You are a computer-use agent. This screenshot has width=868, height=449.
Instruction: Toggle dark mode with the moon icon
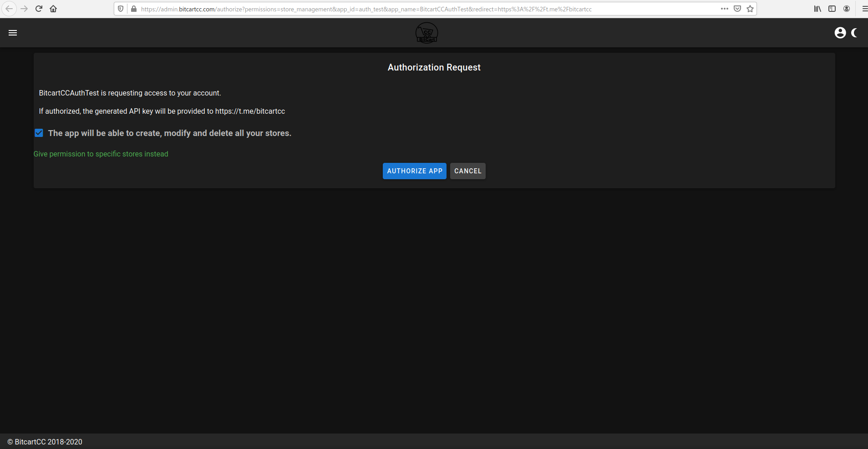click(x=854, y=33)
